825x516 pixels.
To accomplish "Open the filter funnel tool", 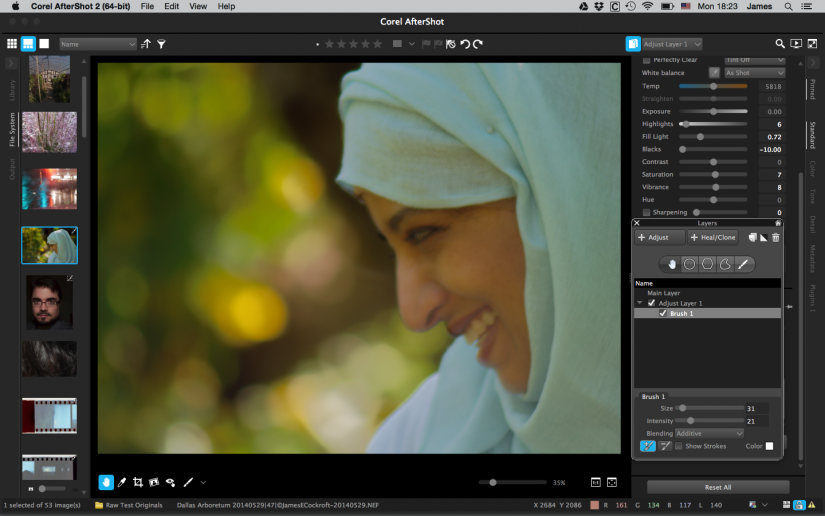I will click(162, 44).
